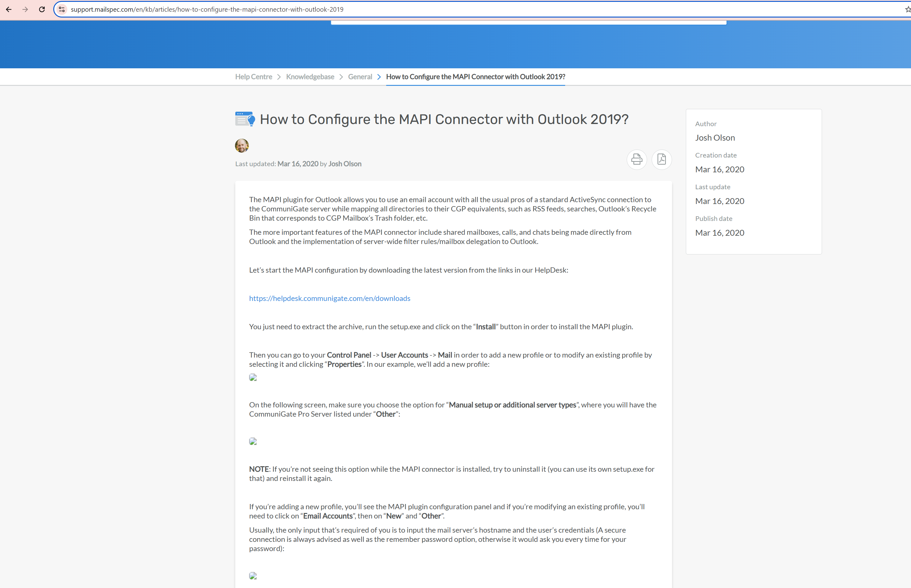Download article as PDF icon
This screenshot has height=588, width=911.
[662, 159]
